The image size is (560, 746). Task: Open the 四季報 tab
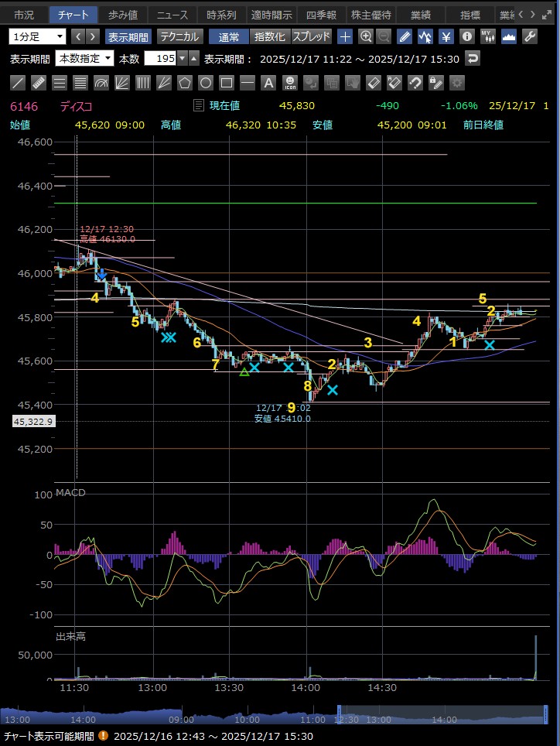pyautogui.click(x=320, y=15)
